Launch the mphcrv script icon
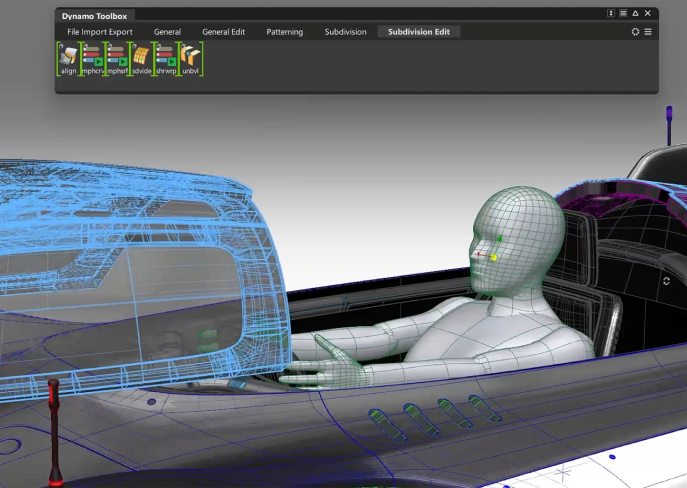The image size is (687, 488). tap(92, 59)
